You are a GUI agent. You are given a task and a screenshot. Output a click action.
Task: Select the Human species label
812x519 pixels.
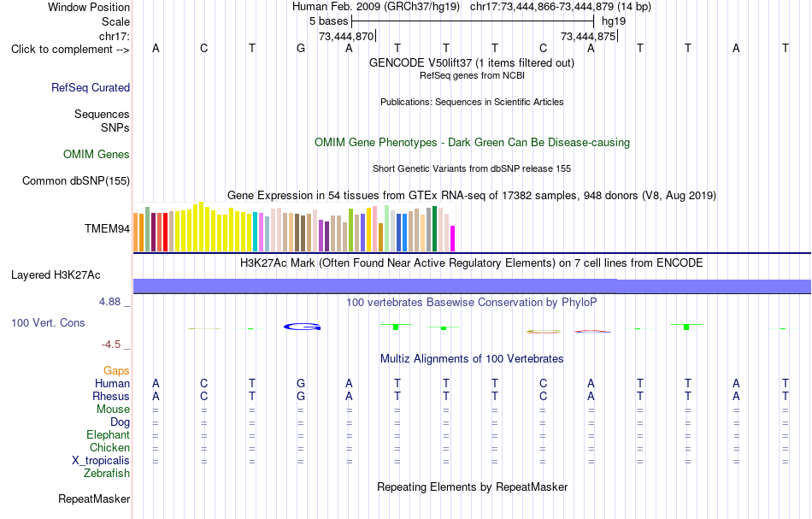click(x=112, y=383)
